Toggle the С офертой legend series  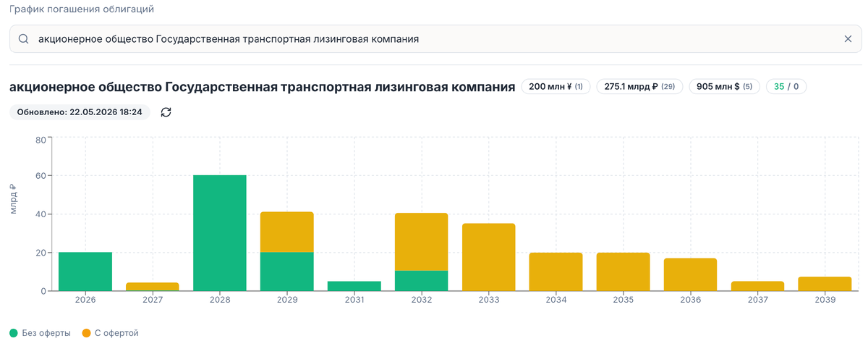click(110, 333)
